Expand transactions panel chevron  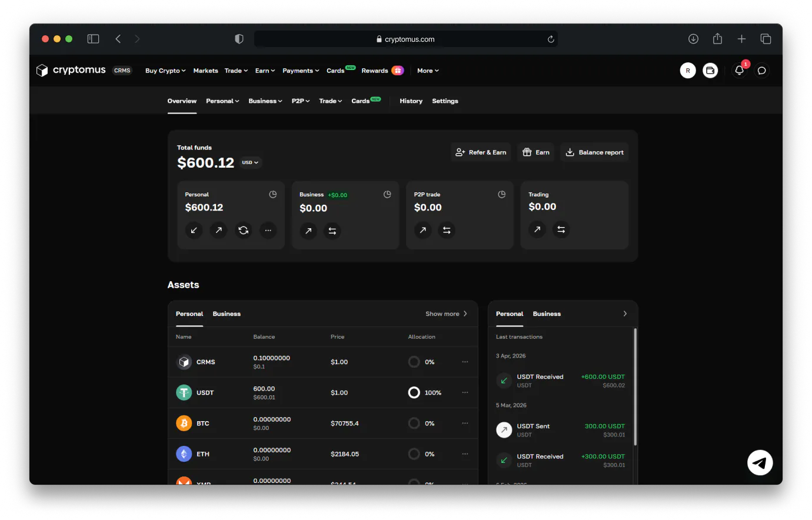coord(625,314)
